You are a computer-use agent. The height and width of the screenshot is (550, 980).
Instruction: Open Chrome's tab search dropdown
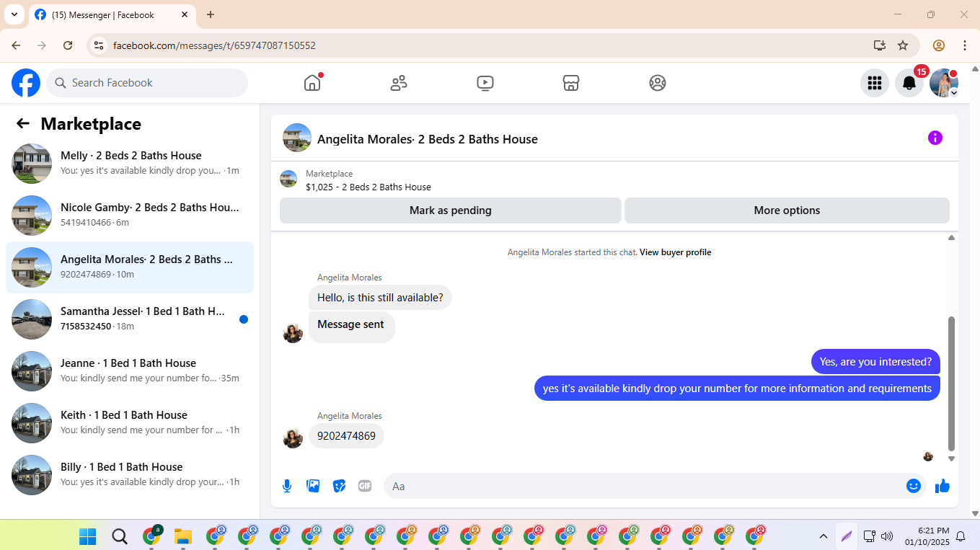(14, 14)
